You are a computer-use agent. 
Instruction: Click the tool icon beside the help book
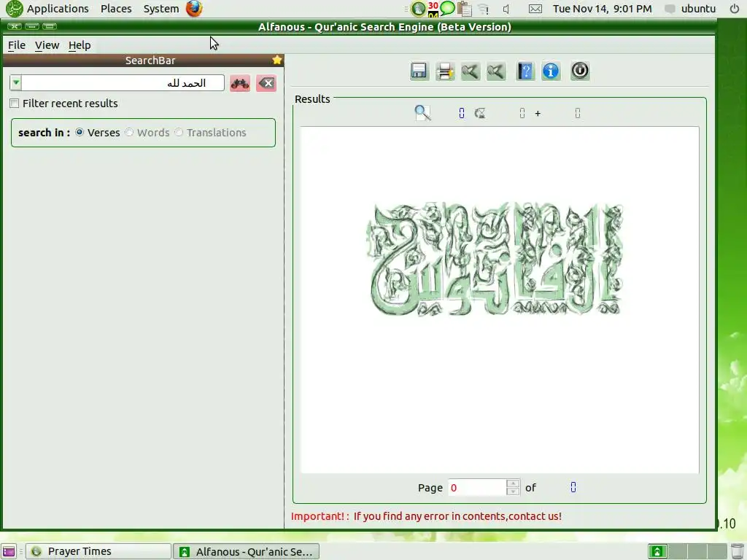pyautogui.click(x=496, y=71)
